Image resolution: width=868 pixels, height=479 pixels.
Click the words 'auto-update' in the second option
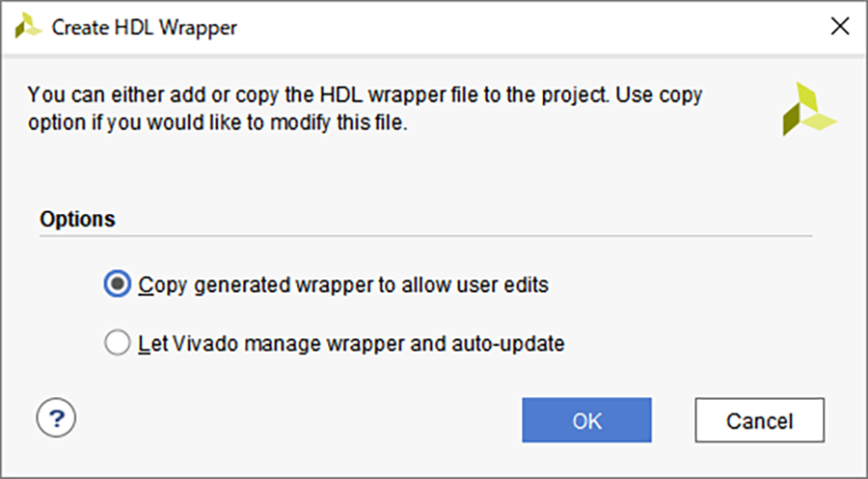point(508,343)
